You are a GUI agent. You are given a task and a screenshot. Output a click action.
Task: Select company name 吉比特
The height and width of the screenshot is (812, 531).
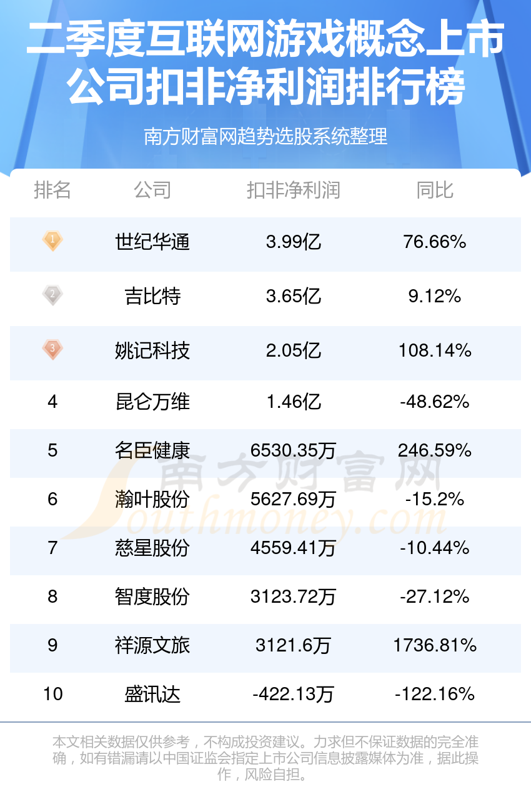pos(152,296)
